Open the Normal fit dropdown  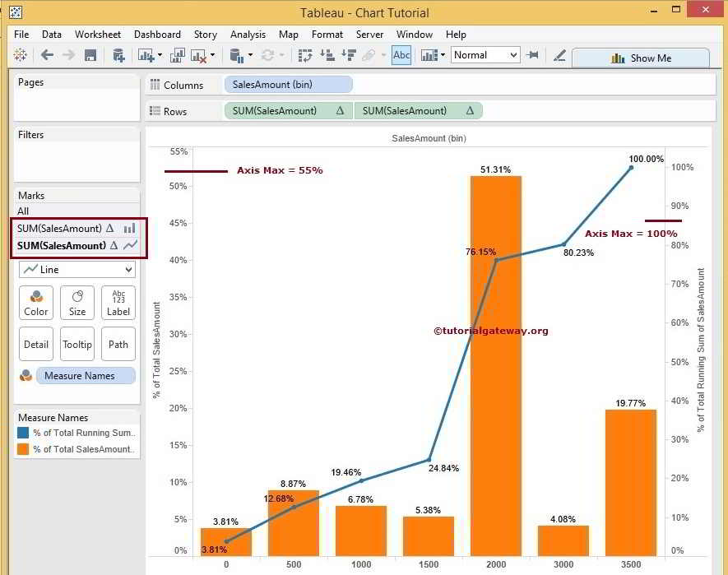click(x=485, y=54)
